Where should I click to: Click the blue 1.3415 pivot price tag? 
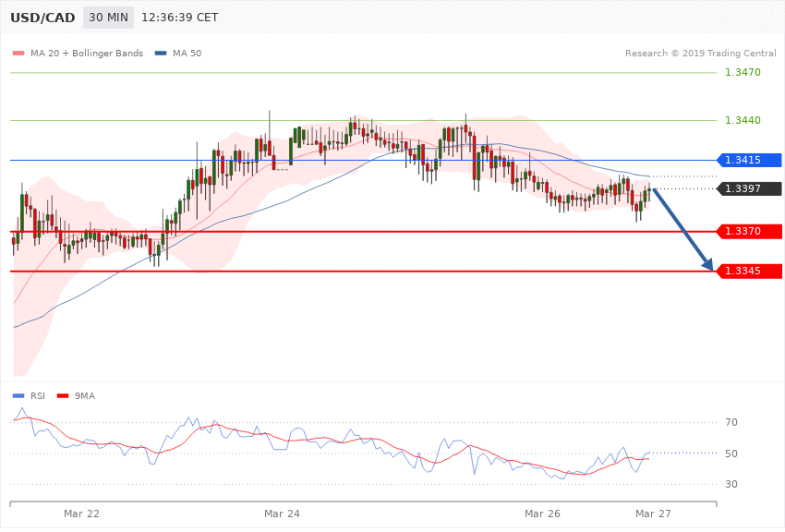[x=750, y=160]
